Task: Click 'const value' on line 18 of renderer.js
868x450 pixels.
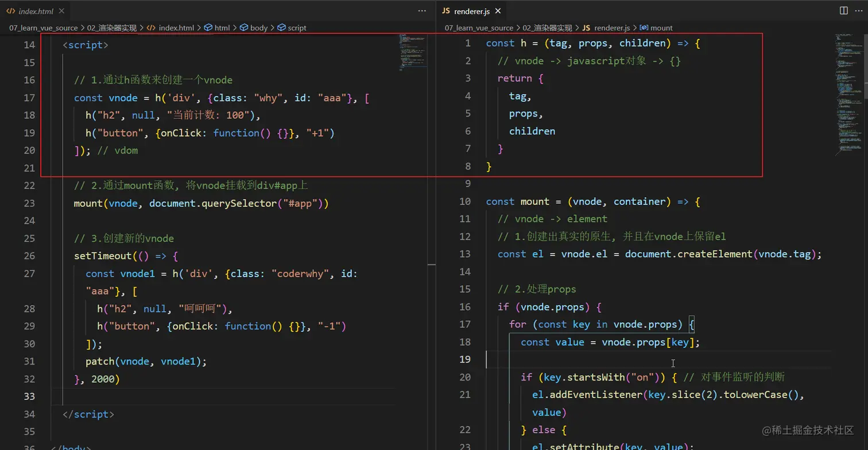Action: [x=552, y=342]
